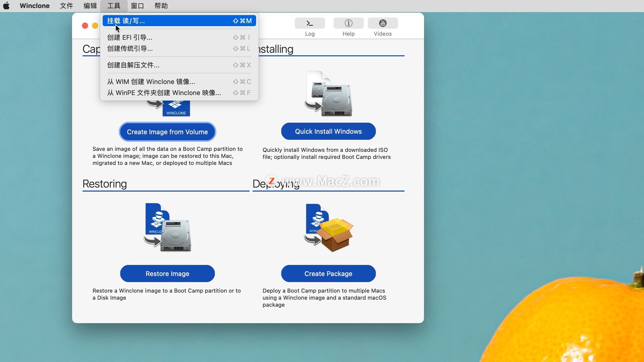This screenshot has width=644, height=362.
Task: Click the 'Save an image of all the data' description
Action: (167, 156)
